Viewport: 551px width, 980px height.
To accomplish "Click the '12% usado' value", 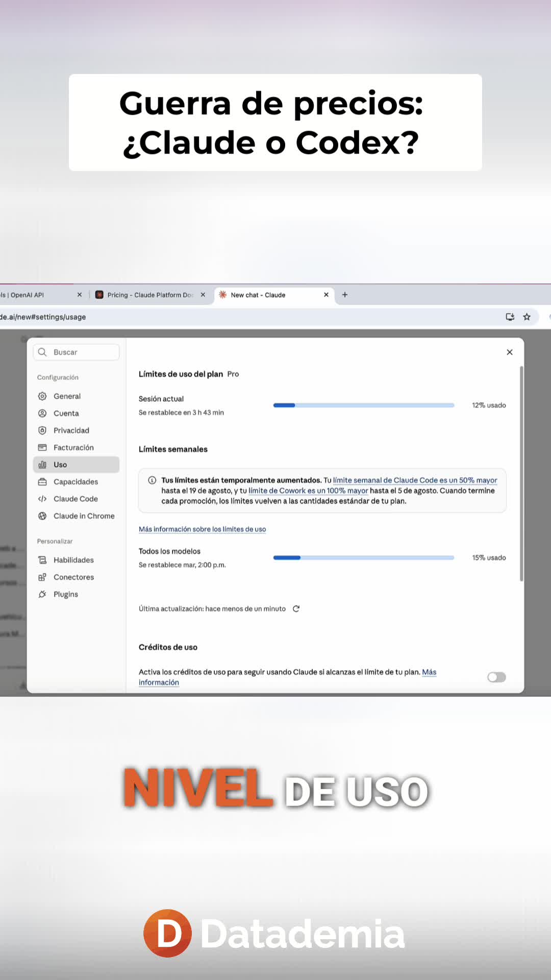I will [x=489, y=405].
